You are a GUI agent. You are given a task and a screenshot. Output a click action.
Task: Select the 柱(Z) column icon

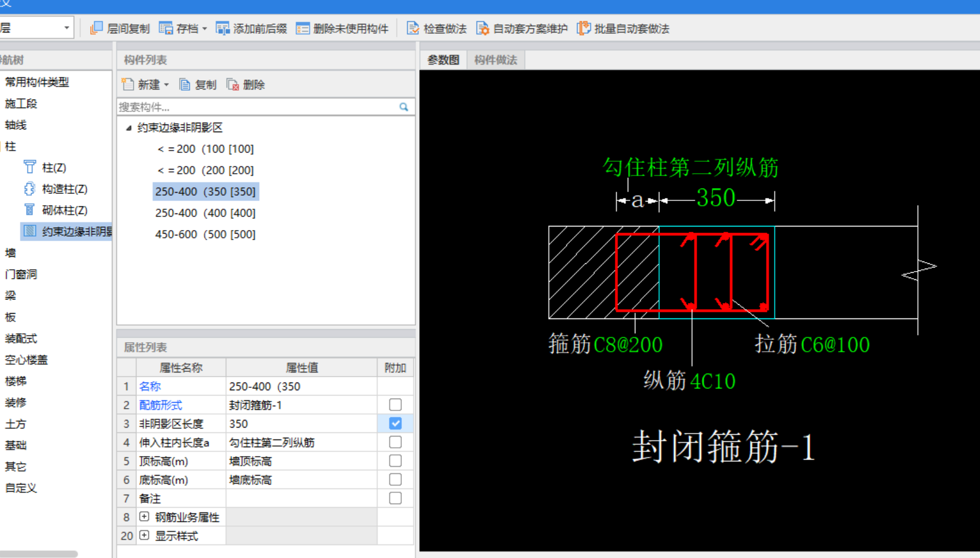coord(30,167)
